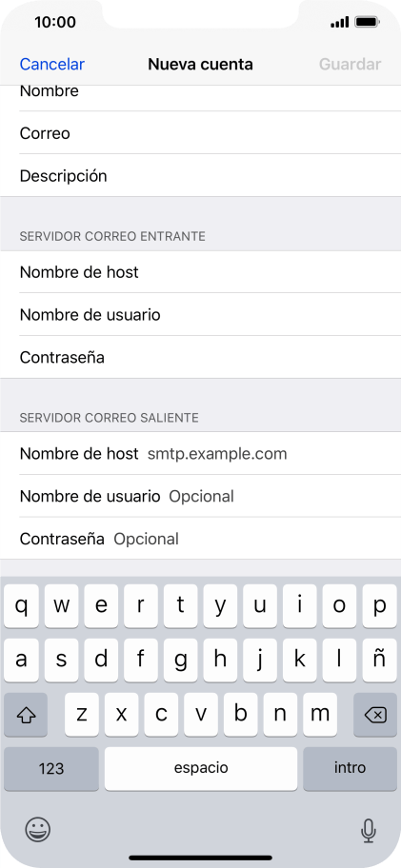Tap the dictation microphone icon
The width and height of the screenshot is (401, 868).
tap(368, 830)
